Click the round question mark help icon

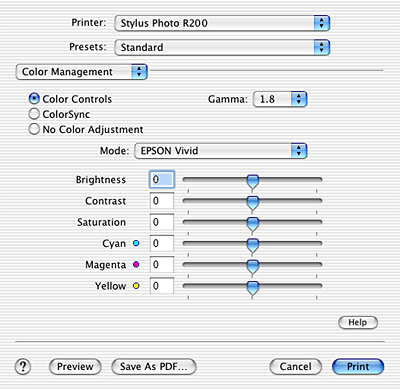[23, 367]
